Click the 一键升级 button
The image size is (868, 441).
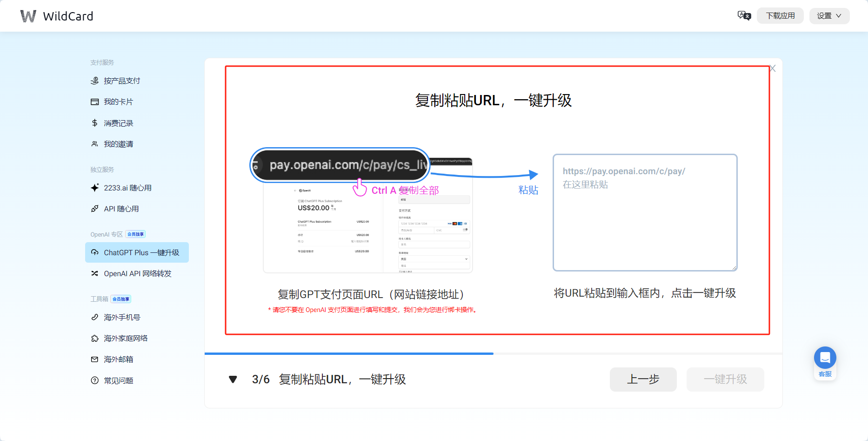(x=725, y=380)
